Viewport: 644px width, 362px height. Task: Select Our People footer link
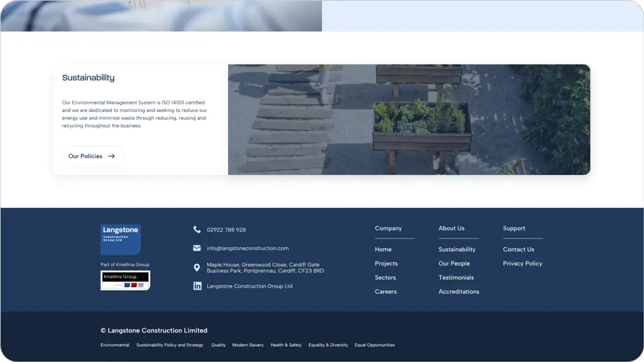[454, 263]
